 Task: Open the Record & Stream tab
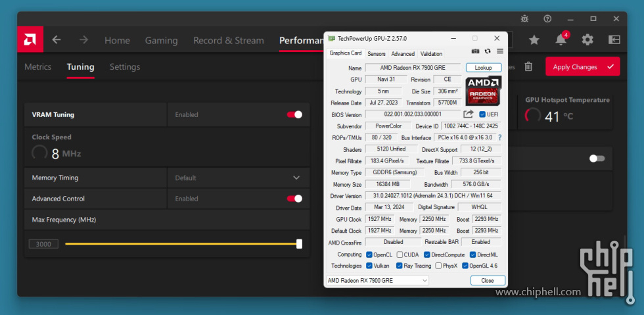click(x=229, y=40)
